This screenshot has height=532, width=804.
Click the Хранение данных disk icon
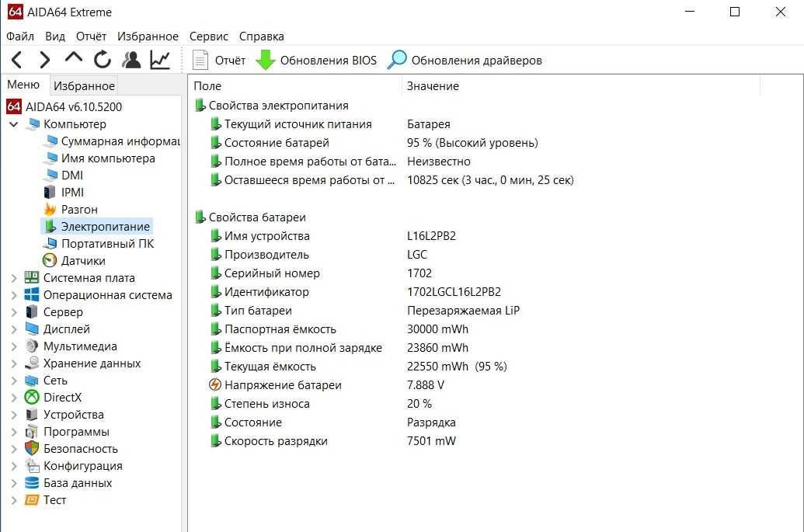32,363
